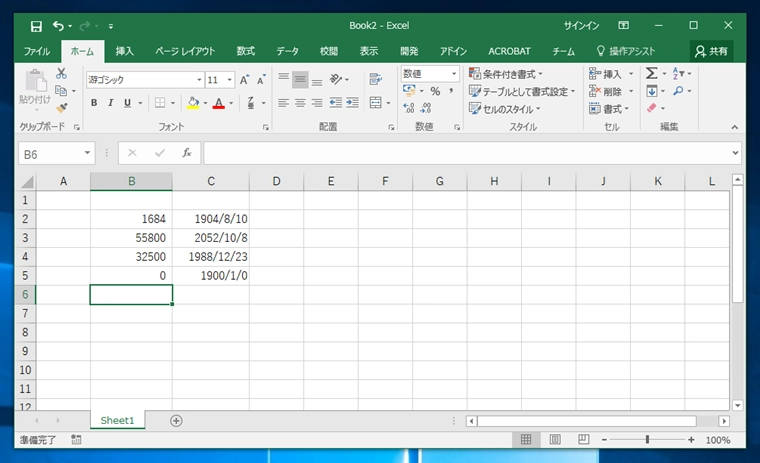Click the Clear eraser icon
The width and height of the screenshot is (760, 463).
[x=652, y=108]
